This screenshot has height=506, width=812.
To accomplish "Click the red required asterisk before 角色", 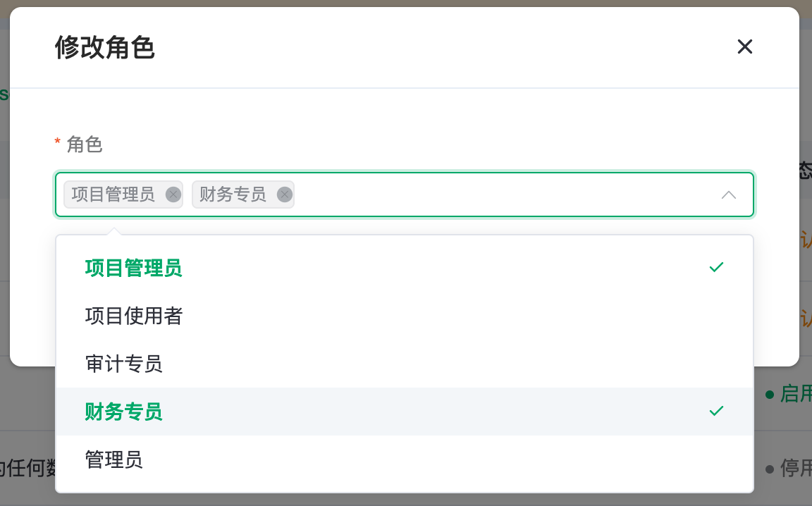I will (58, 144).
